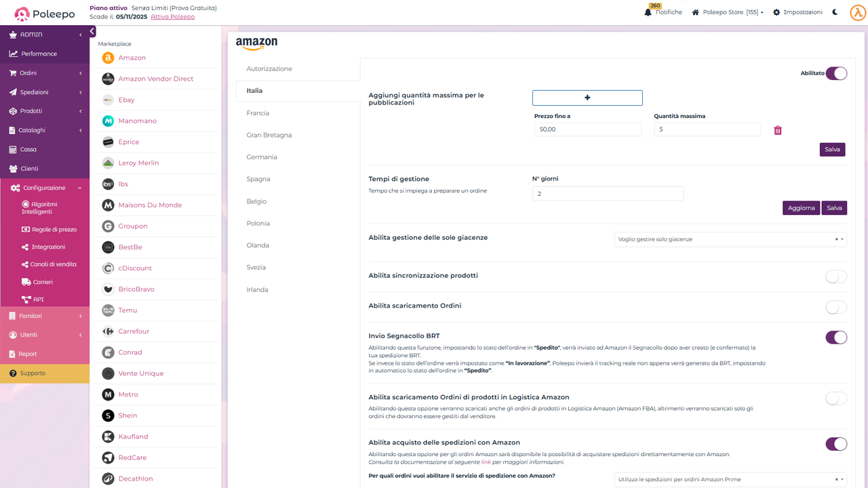Open the Supporto sidebar item
The width and height of the screenshot is (868, 488).
pyautogui.click(x=45, y=373)
